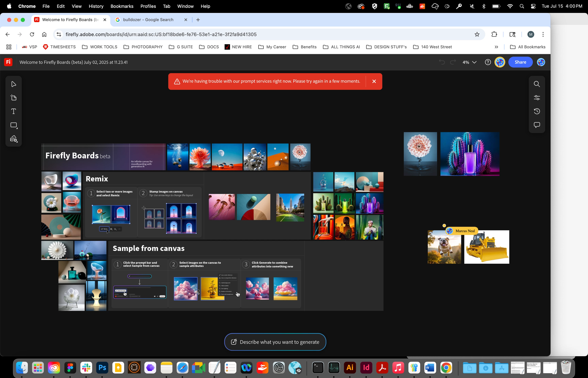Open the Bookmarks menu in menu bar
Screen dimensions: 588x378
coord(122,6)
